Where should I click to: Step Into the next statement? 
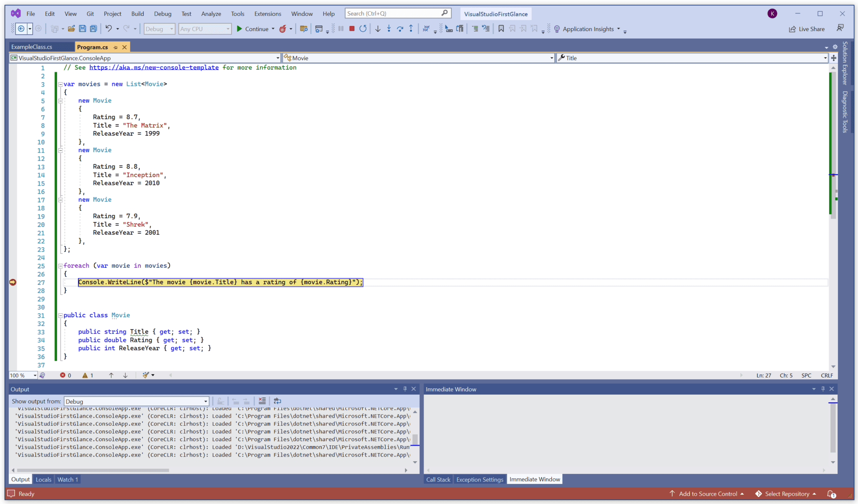pos(389,28)
